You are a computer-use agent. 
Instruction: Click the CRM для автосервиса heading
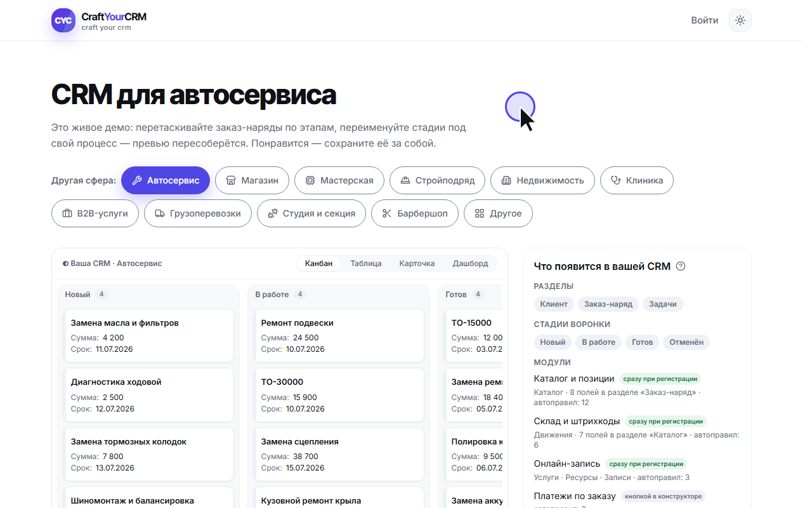pos(193,95)
